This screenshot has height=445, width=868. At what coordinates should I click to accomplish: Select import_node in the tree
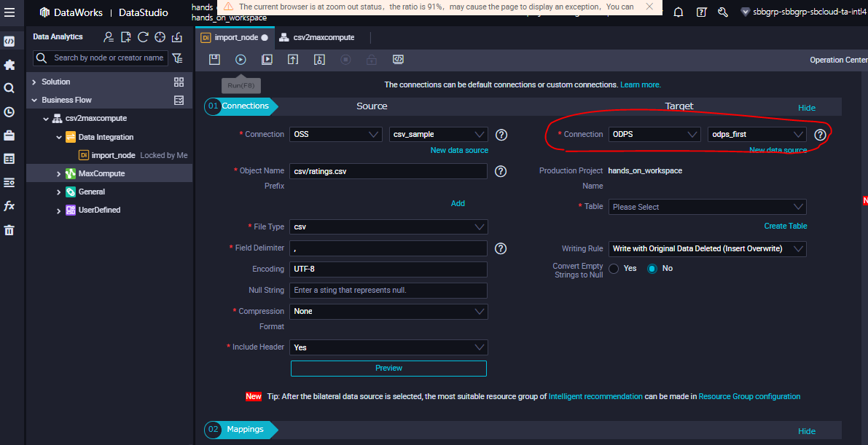(x=114, y=156)
